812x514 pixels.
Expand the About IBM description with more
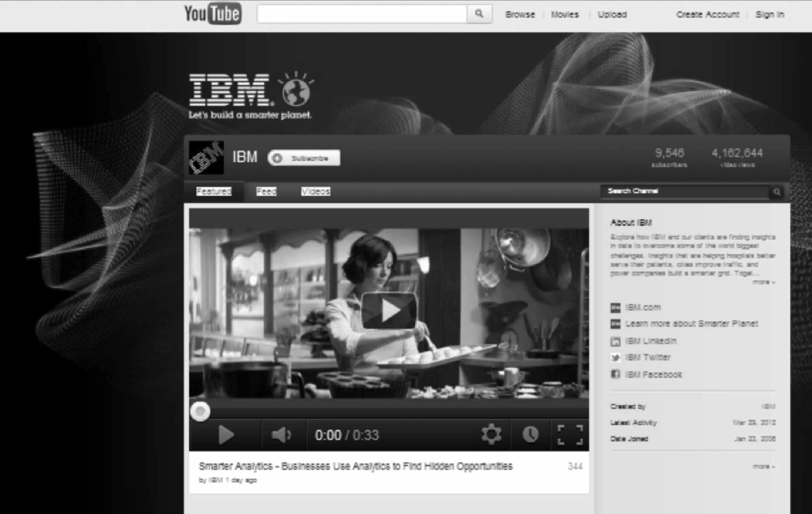click(764, 282)
